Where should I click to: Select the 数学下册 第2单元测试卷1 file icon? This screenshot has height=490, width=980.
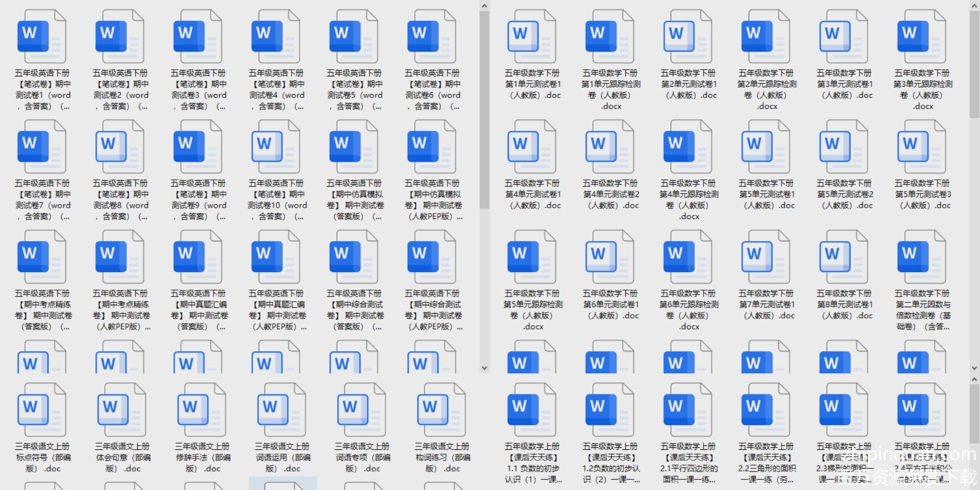[687, 36]
